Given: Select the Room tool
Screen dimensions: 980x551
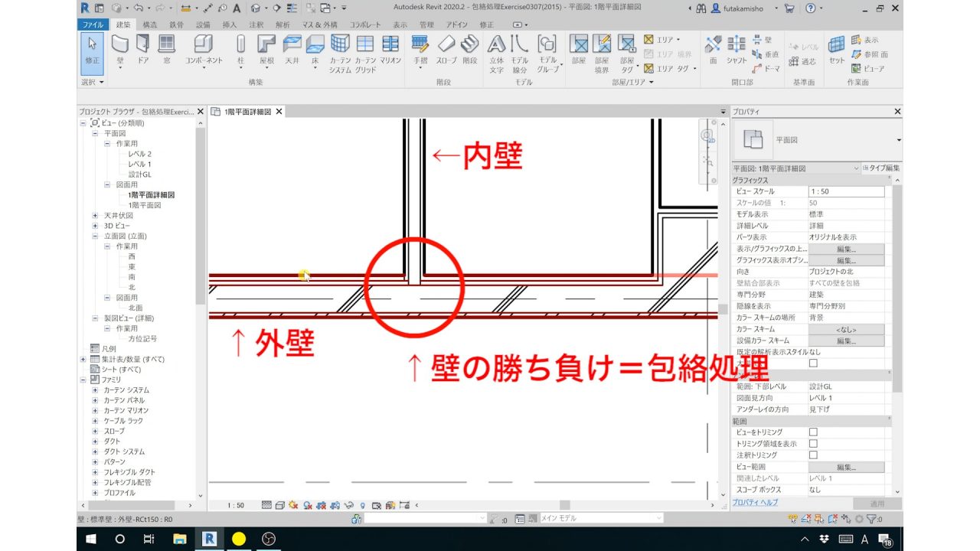Looking at the screenshot, I should [580, 48].
